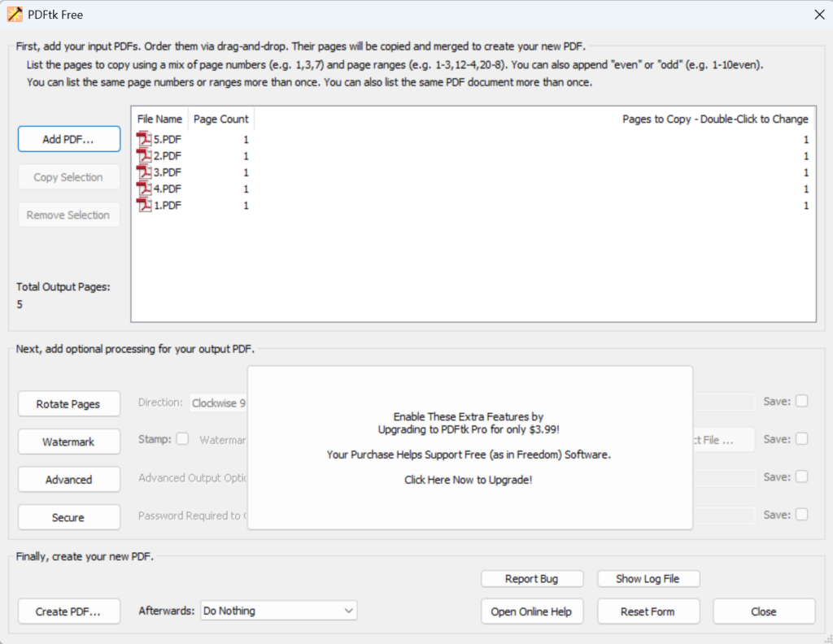Open Online Help
The height and width of the screenshot is (644, 833).
pos(531,611)
